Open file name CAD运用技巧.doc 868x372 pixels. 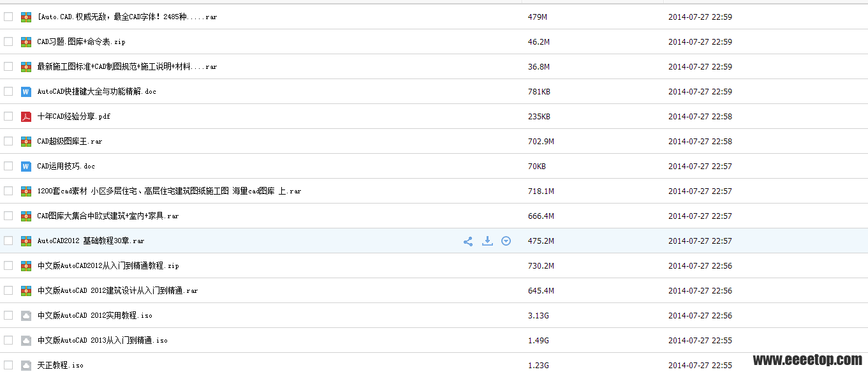66,167
